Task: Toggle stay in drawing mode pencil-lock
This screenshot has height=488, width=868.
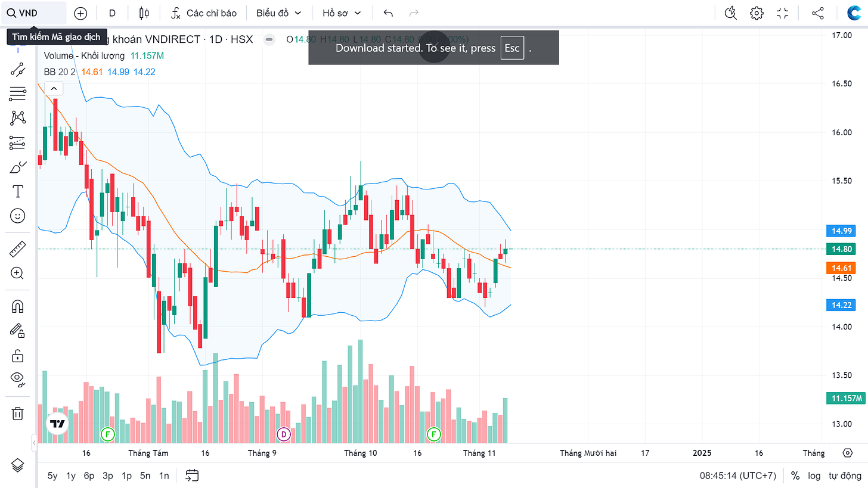Action: (18, 331)
